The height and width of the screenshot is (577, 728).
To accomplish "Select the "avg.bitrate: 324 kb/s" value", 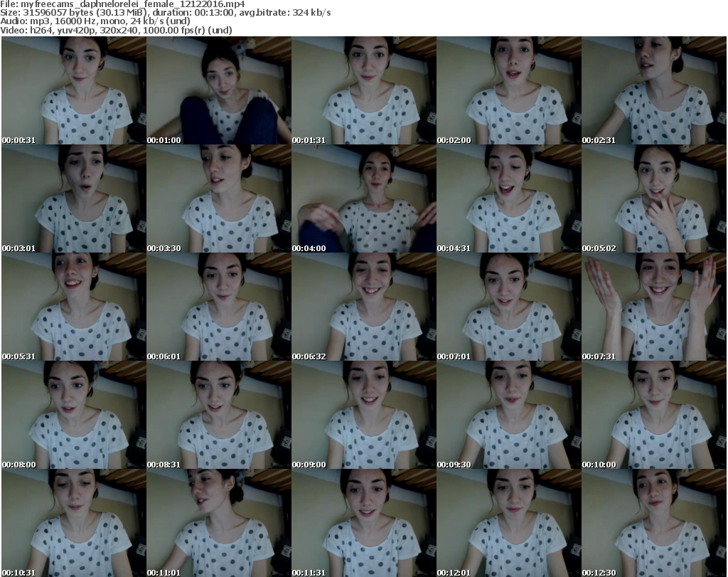I will click(285, 13).
